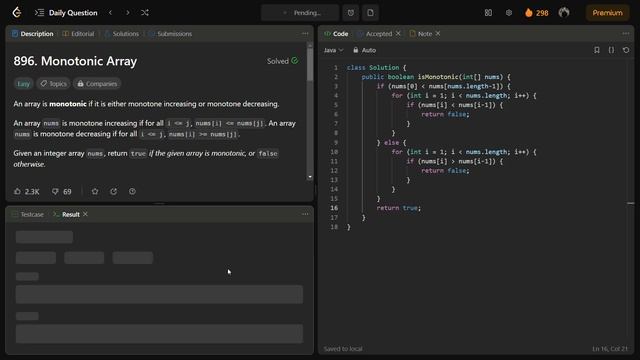The width and height of the screenshot is (640, 360).
Task: Reset code to default icon
Action: pyautogui.click(x=626, y=50)
